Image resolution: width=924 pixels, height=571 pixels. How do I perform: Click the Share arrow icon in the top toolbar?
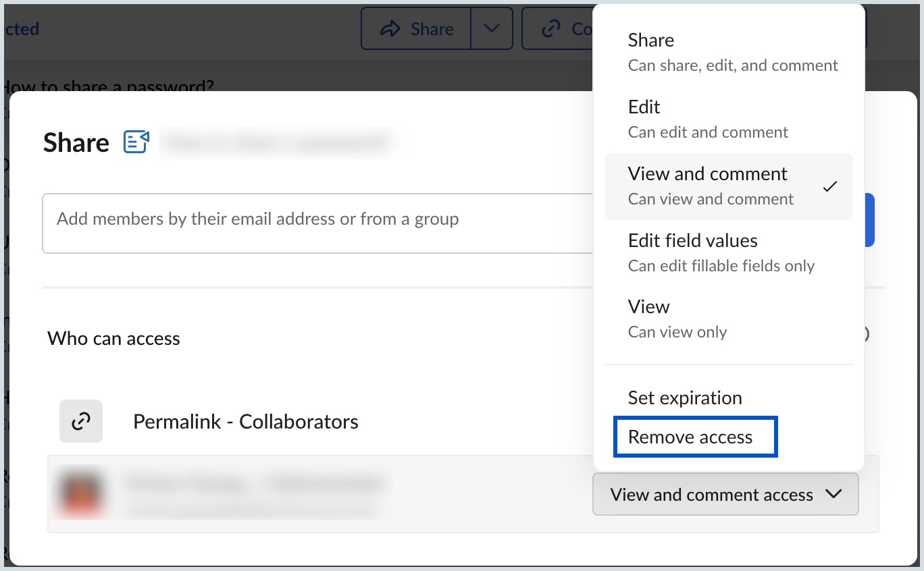click(389, 28)
